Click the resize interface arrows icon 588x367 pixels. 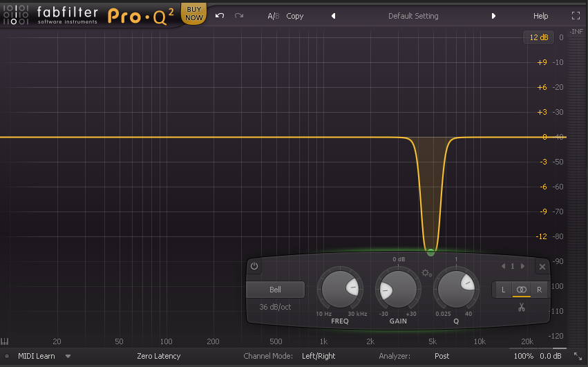[578, 356]
